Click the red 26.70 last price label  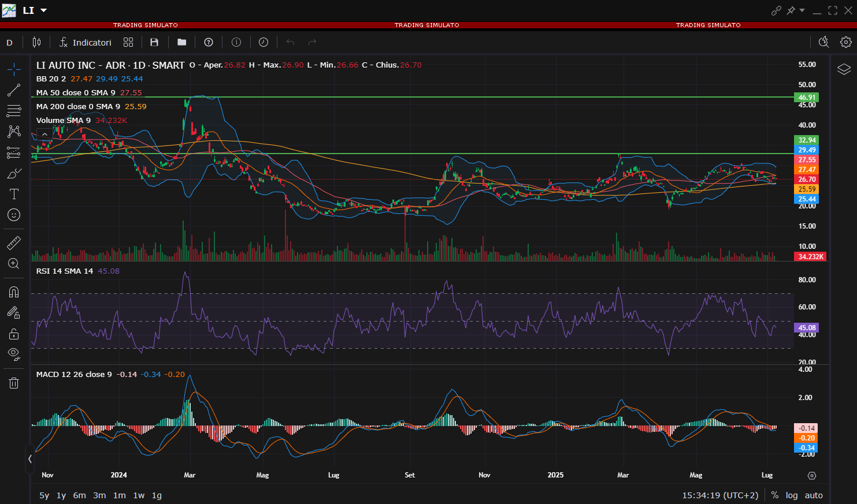click(807, 180)
